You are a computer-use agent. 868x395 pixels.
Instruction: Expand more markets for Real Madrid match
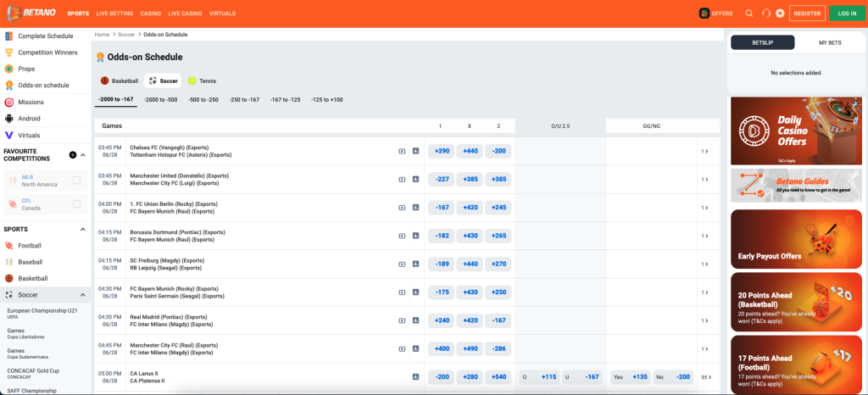704,320
